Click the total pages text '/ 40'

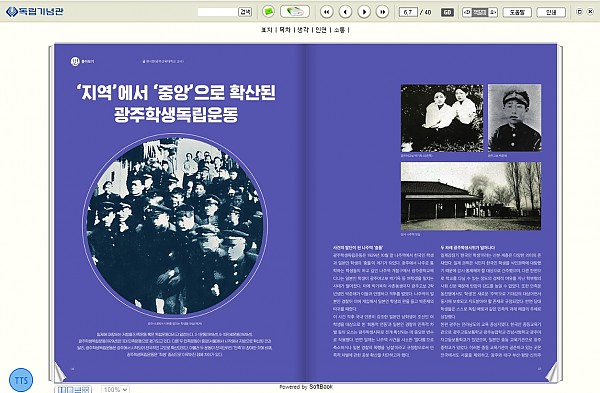pos(426,12)
